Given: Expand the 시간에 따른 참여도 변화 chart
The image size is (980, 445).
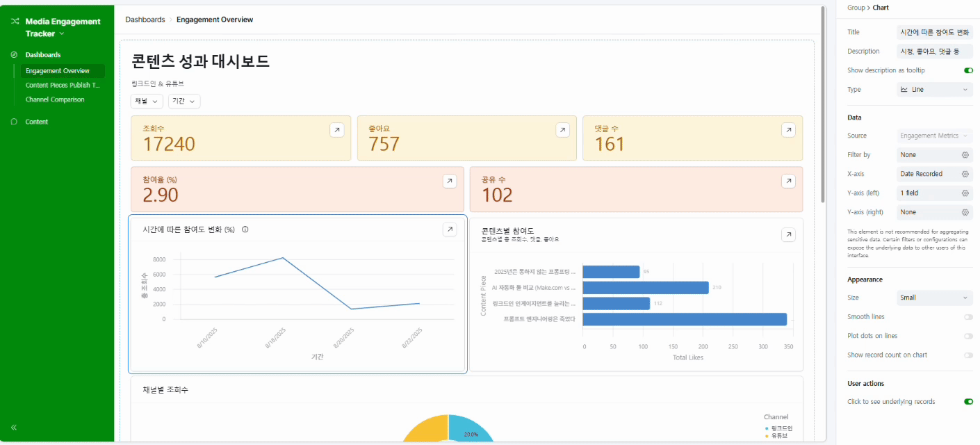Looking at the screenshot, I should pos(450,229).
